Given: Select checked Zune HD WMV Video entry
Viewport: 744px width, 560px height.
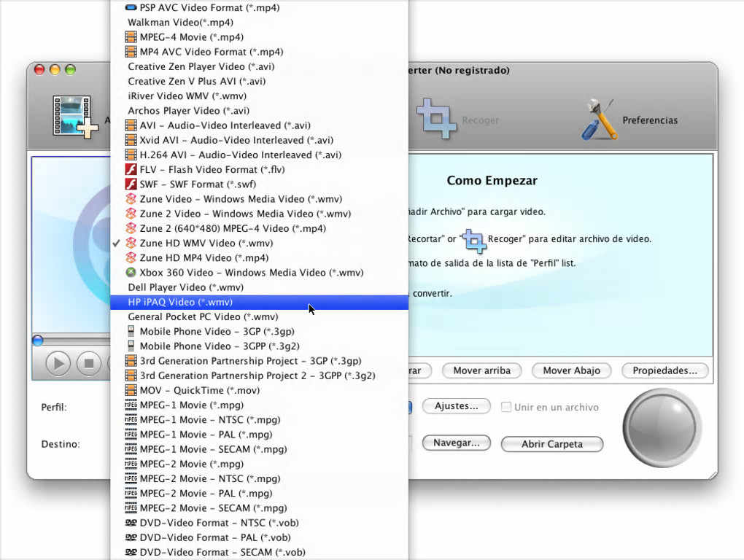Looking at the screenshot, I should [x=259, y=243].
